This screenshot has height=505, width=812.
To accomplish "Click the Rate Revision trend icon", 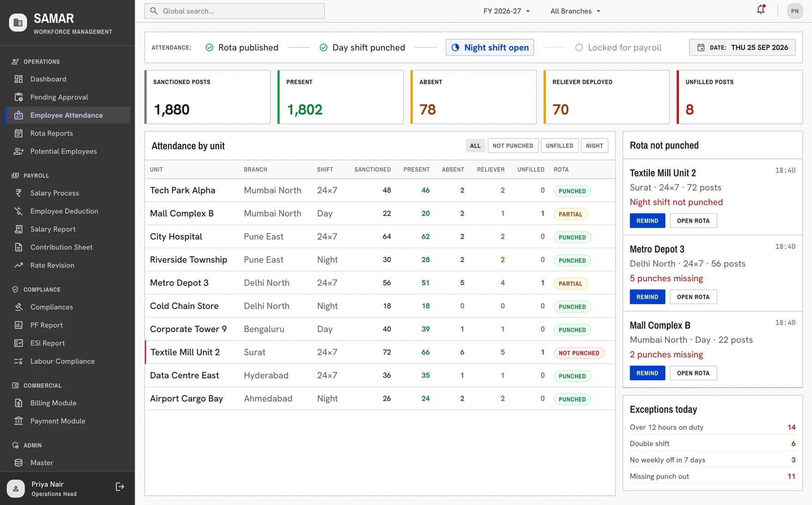I will [x=18, y=265].
